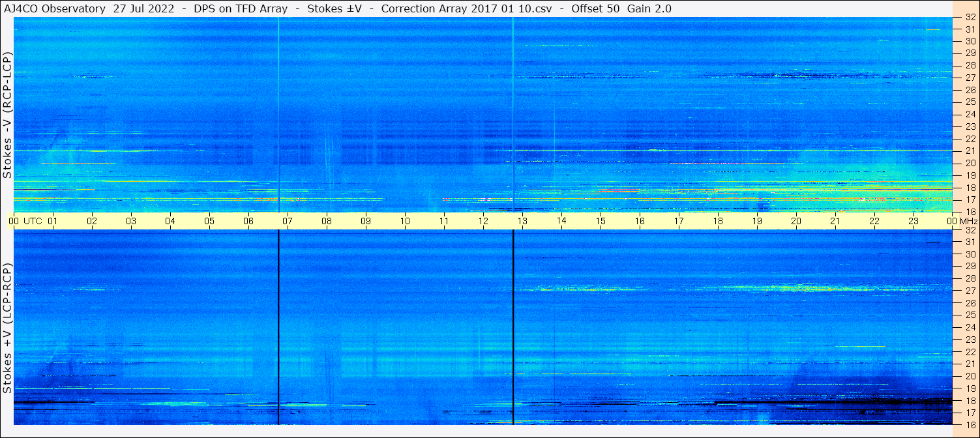980x438 pixels.
Task: Click the 21 MHz label of upper Stokes -V panel
Action: (x=970, y=151)
